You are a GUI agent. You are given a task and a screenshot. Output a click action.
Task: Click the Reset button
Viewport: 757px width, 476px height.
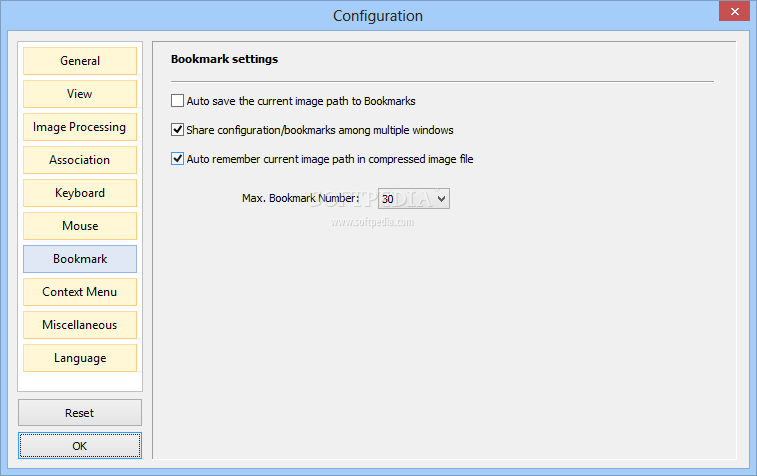coord(80,413)
